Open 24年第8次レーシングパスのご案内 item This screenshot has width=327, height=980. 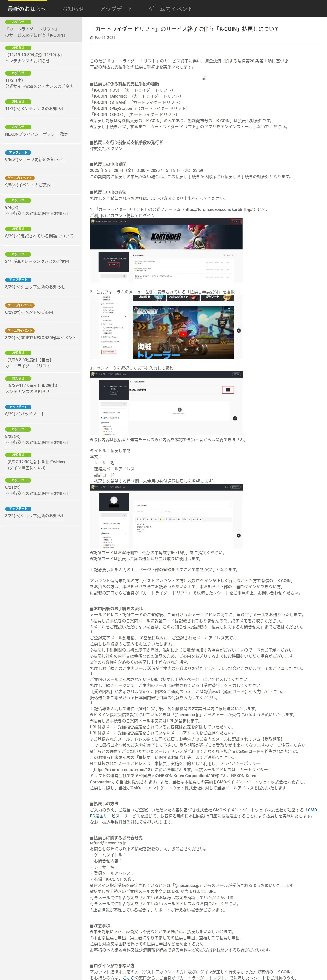click(x=41, y=258)
